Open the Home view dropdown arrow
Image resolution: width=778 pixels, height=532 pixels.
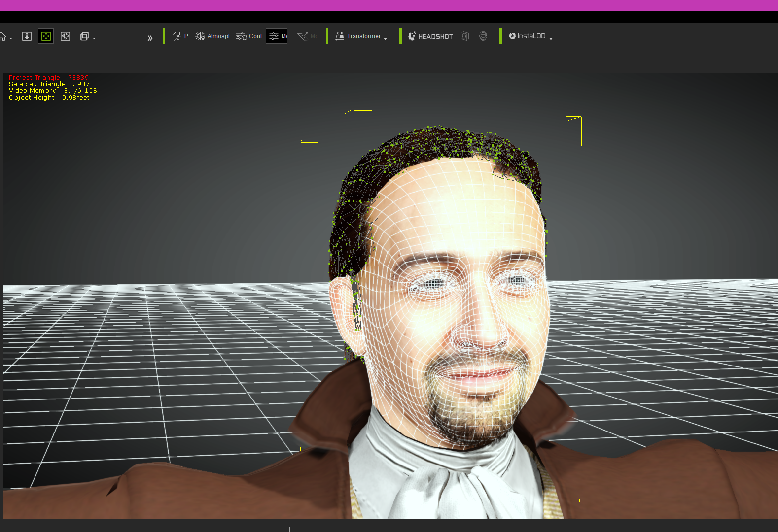[11, 39]
